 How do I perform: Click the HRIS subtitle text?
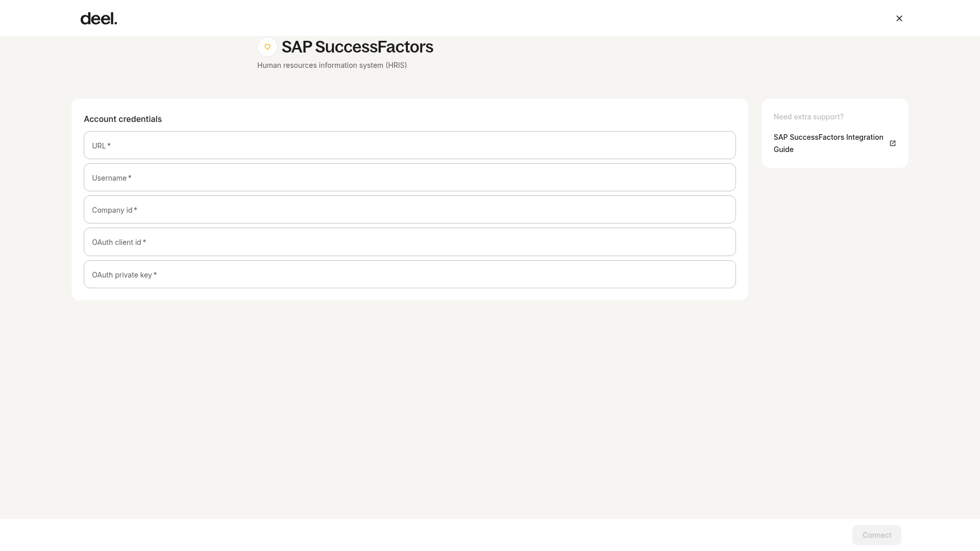(x=332, y=65)
